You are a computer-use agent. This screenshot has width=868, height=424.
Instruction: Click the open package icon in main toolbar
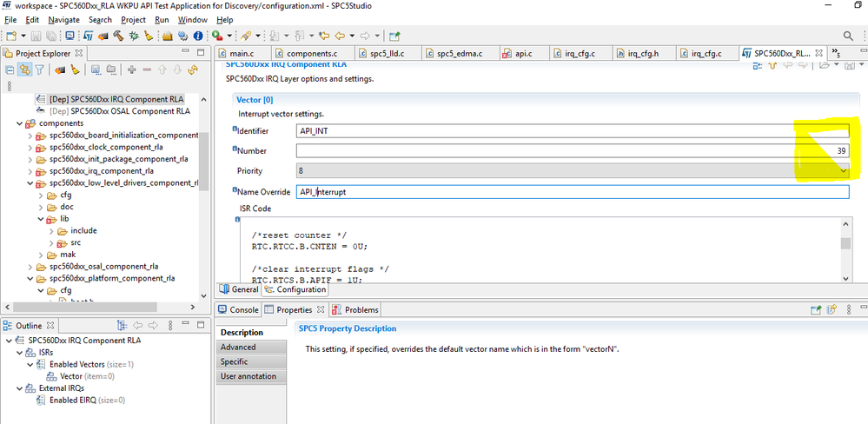pos(168,36)
